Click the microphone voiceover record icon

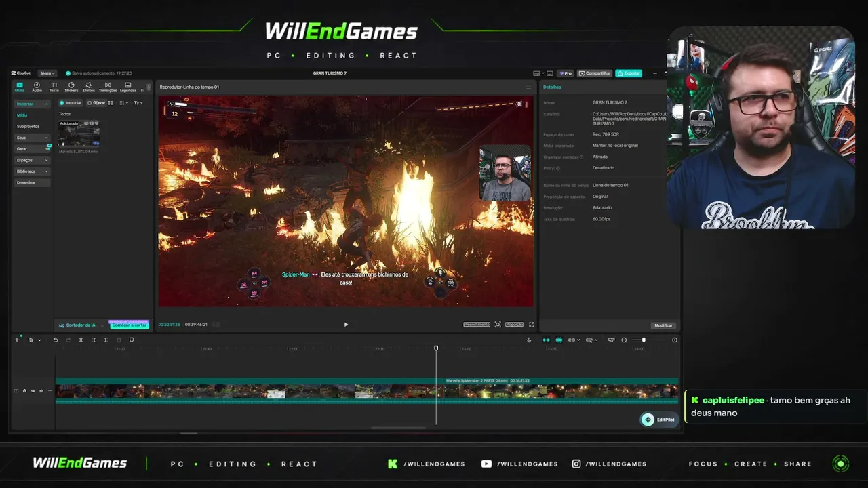click(x=529, y=340)
